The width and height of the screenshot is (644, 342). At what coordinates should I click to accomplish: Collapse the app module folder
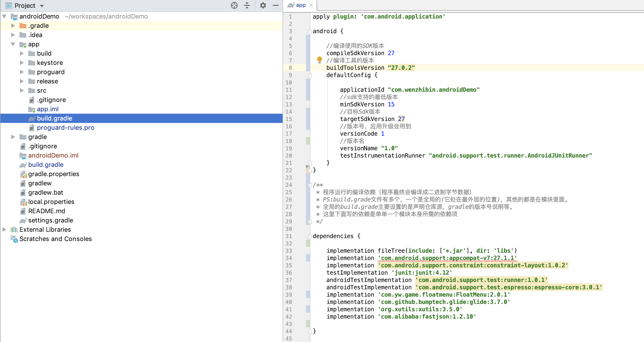pos(13,44)
